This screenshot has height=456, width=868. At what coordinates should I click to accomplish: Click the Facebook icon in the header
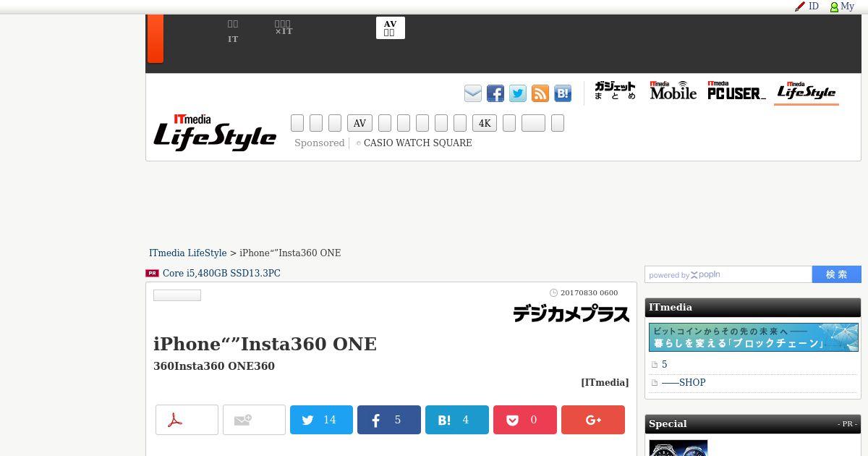(x=495, y=93)
